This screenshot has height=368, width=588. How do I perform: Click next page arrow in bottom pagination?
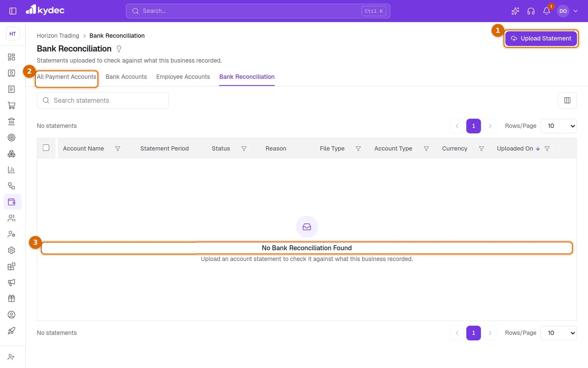pyautogui.click(x=490, y=333)
